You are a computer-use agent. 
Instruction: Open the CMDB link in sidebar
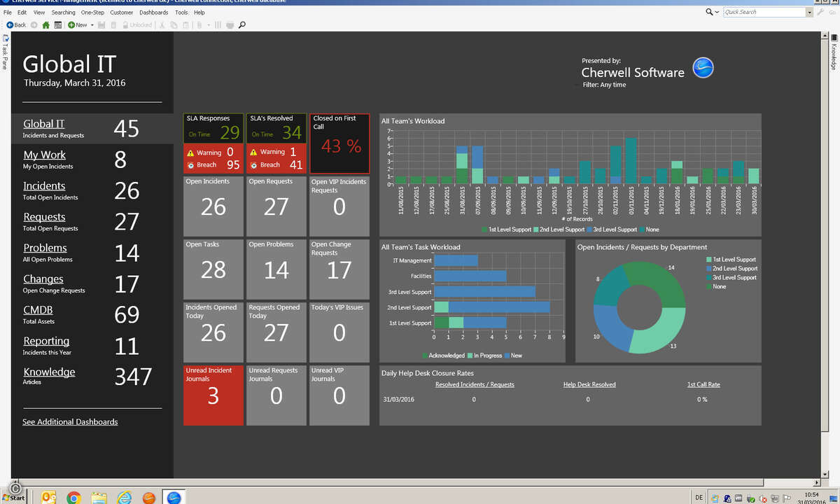(38, 309)
